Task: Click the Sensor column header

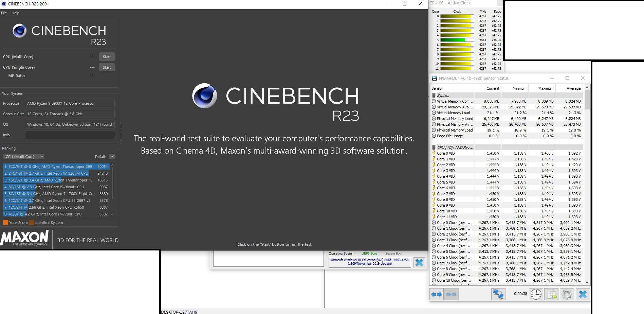Action: pyautogui.click(x=452, y=88)
